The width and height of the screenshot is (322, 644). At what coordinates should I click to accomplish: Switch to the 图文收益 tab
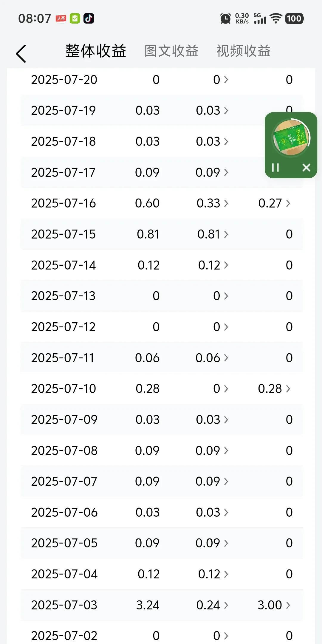[171, 51]
